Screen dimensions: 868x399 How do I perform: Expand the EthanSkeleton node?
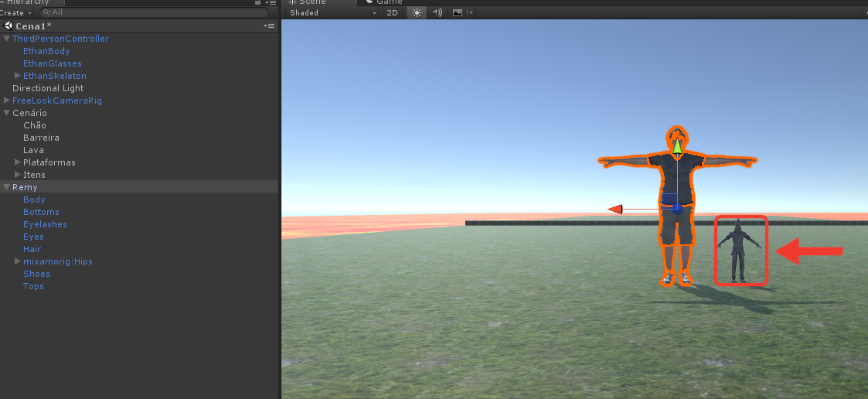(18, 75)
